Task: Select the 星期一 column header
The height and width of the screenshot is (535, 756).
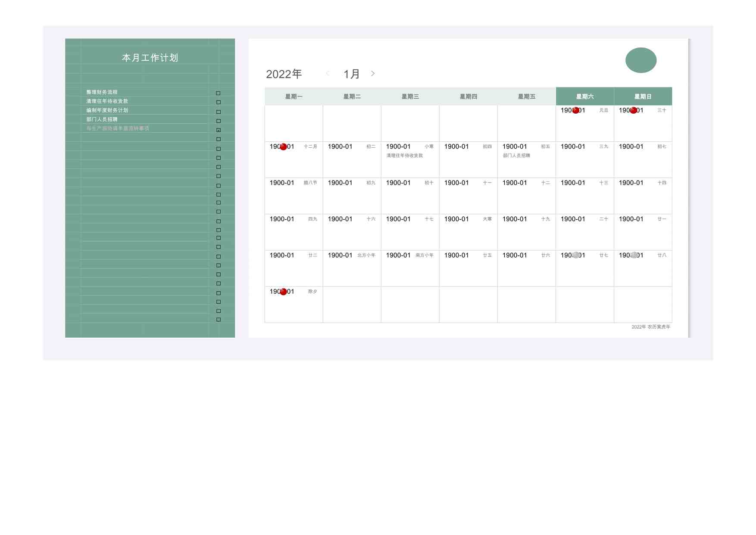Action: tap(294, 96)
